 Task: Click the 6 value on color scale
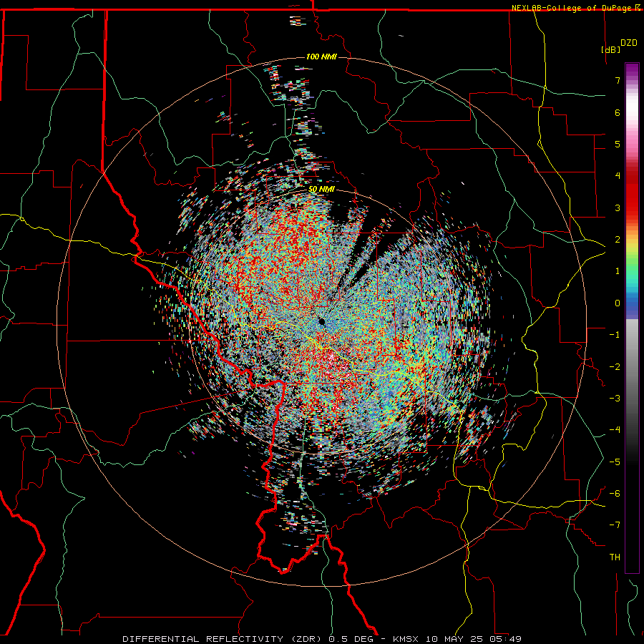[x=618, y=112]
